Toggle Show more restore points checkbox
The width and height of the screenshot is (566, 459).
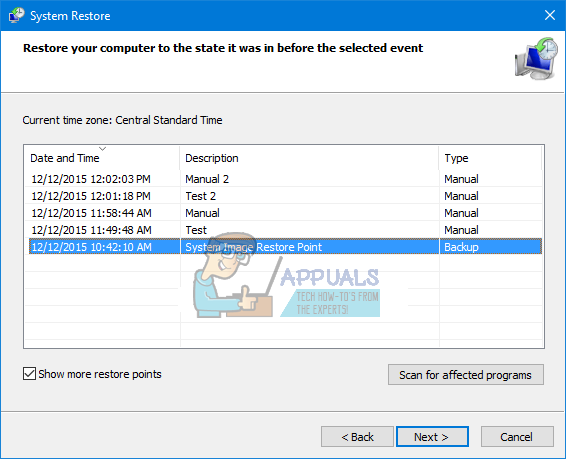[29, 374]
